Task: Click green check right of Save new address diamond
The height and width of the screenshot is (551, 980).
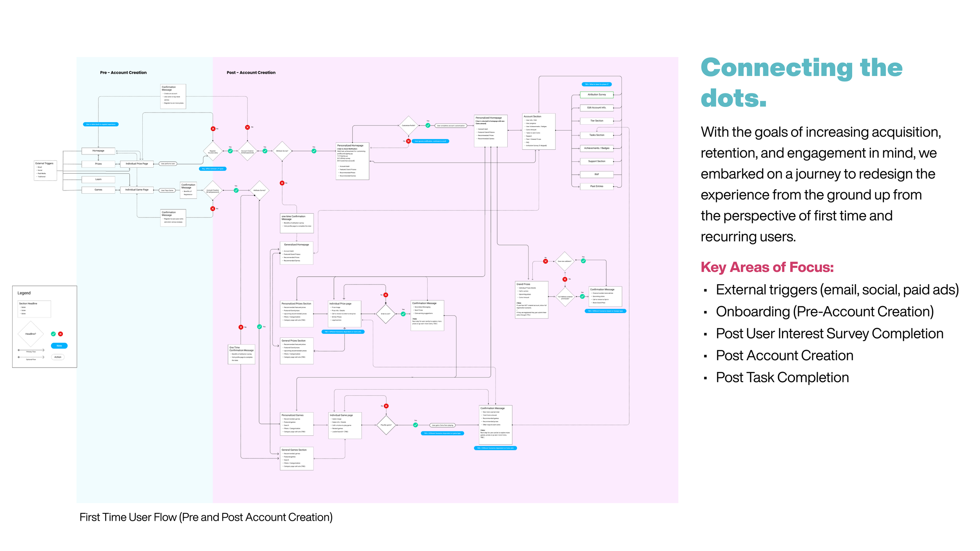Action: click(583, 261)
